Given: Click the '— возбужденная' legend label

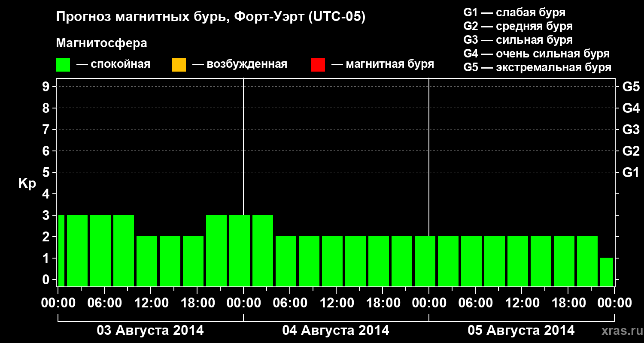Looking at the screenshot, I should [240, 64].
